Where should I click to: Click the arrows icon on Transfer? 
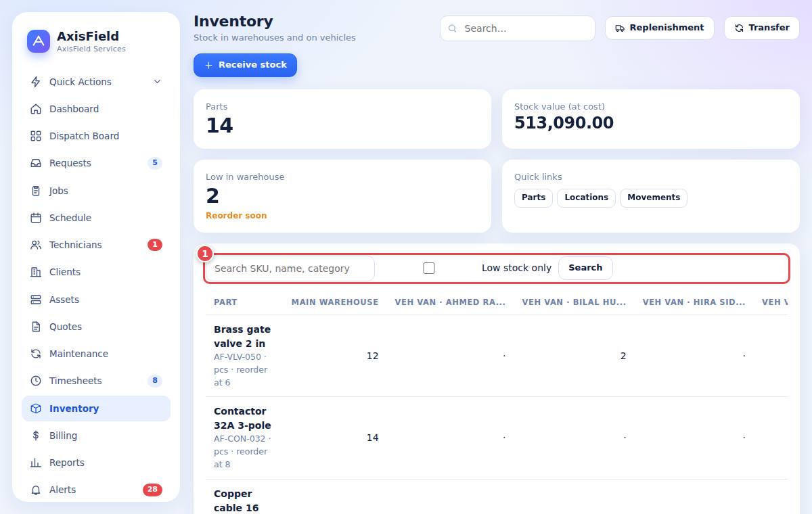[739, 28]
